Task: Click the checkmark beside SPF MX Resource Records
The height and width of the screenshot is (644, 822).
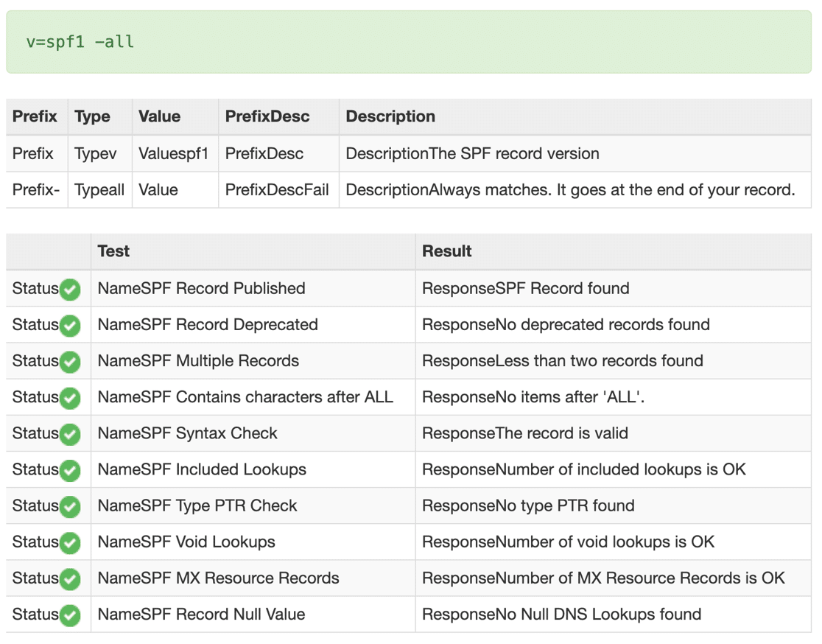Action: (x=69, y=578)
